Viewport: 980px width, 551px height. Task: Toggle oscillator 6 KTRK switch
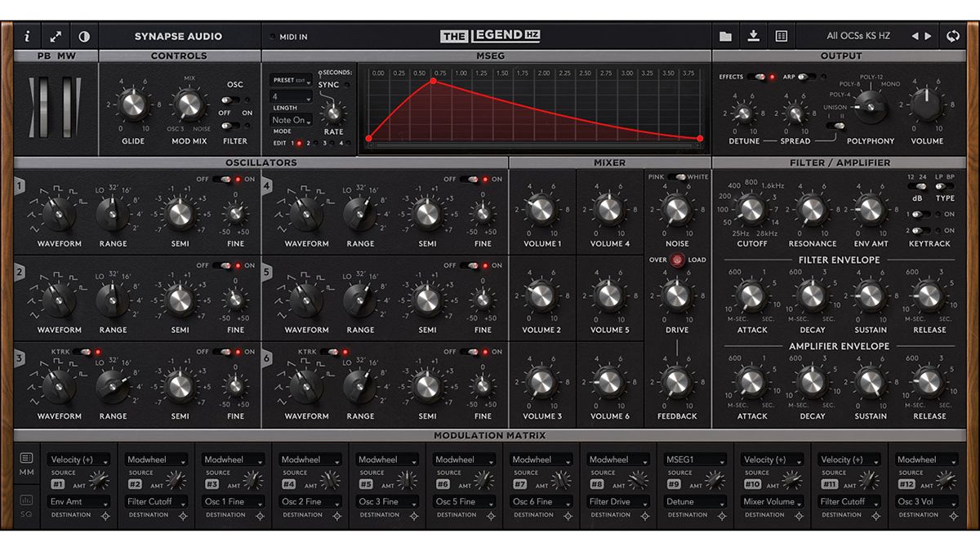(329, 352)
